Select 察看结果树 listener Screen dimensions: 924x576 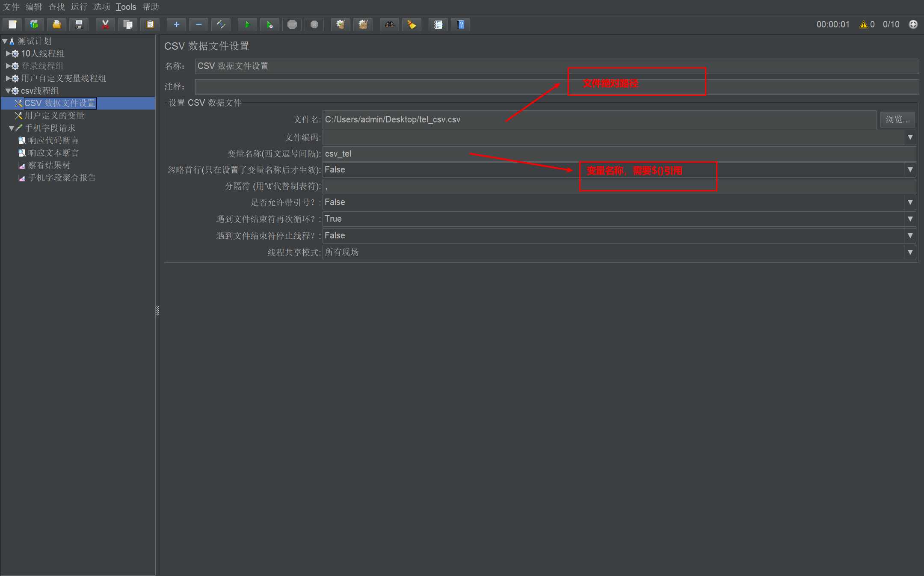(49, 165)
